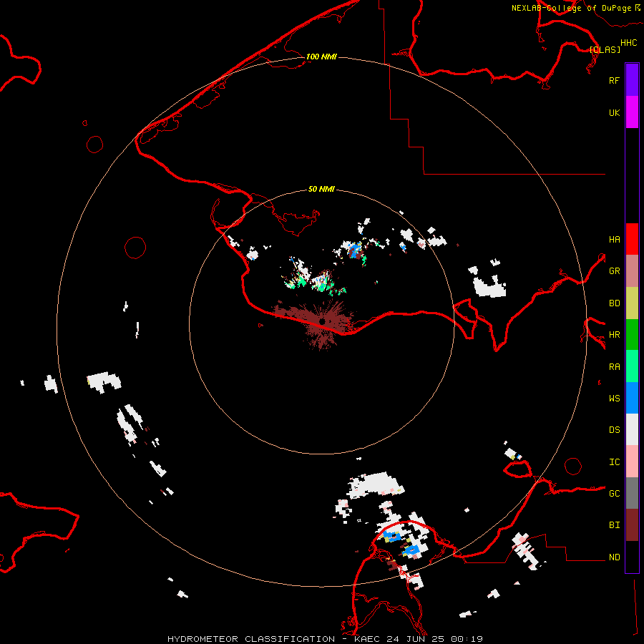
Task: Click the GR legend label
Action: click(614, 271)
